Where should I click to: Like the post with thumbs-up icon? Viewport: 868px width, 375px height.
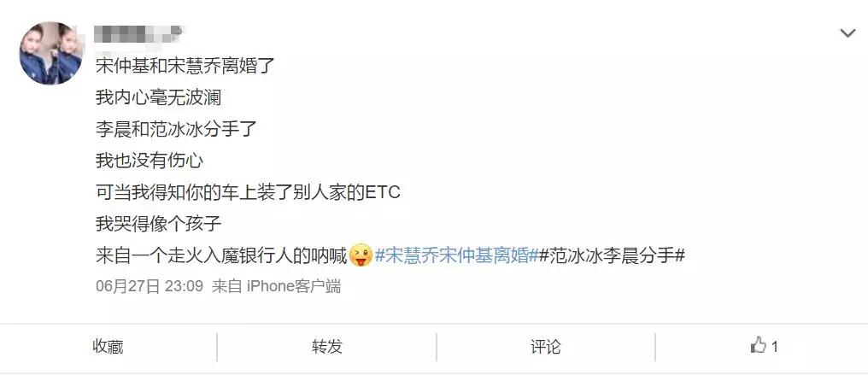(758, 346)
